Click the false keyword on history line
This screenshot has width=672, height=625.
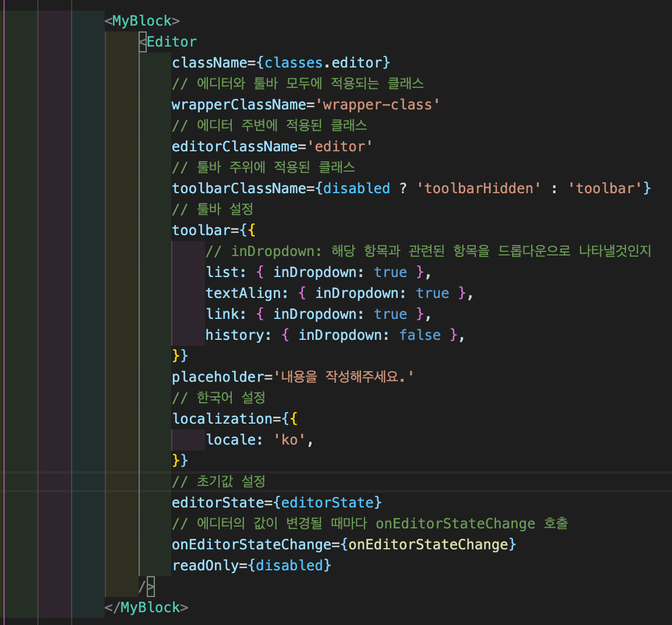(x=419, y=335)
